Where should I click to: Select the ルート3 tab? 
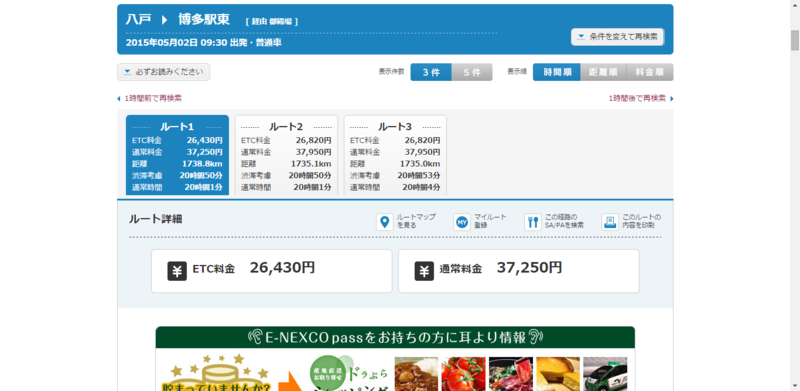click(395, 155)
